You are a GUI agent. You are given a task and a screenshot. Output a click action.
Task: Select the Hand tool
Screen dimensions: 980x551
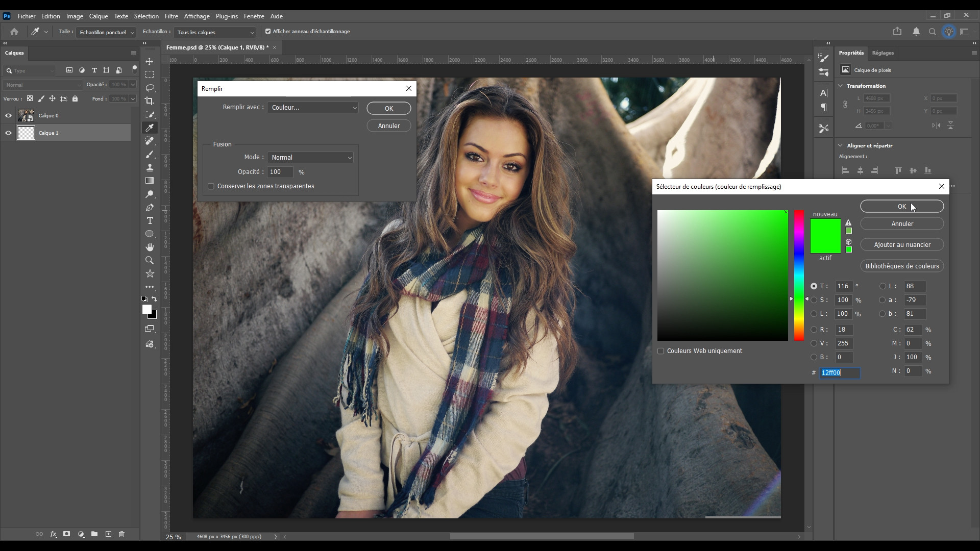[x=150, y=247]
